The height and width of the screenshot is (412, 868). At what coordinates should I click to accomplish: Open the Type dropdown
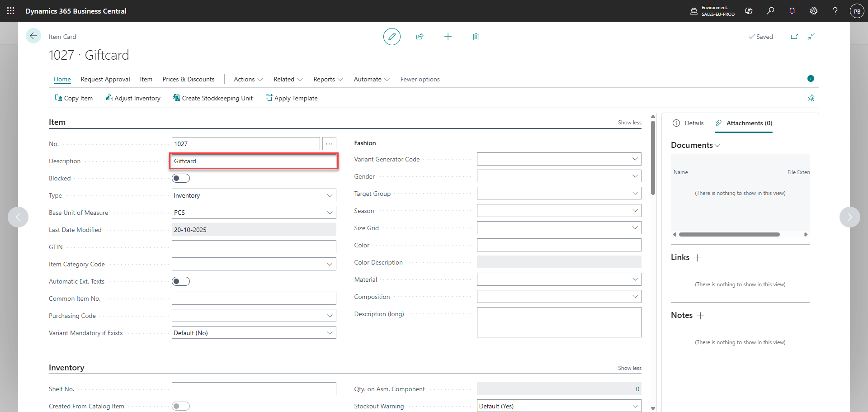click(330, 195)
